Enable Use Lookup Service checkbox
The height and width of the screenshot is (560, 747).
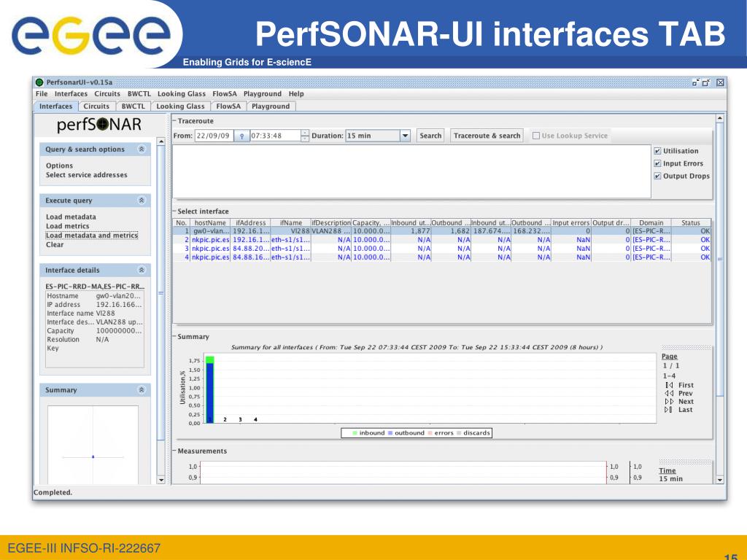[x=536, y=136]
